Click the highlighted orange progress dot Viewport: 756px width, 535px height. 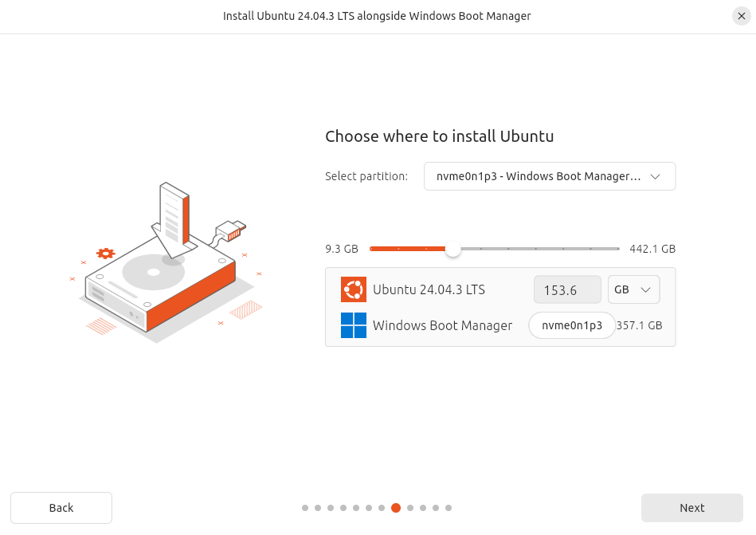396,507
